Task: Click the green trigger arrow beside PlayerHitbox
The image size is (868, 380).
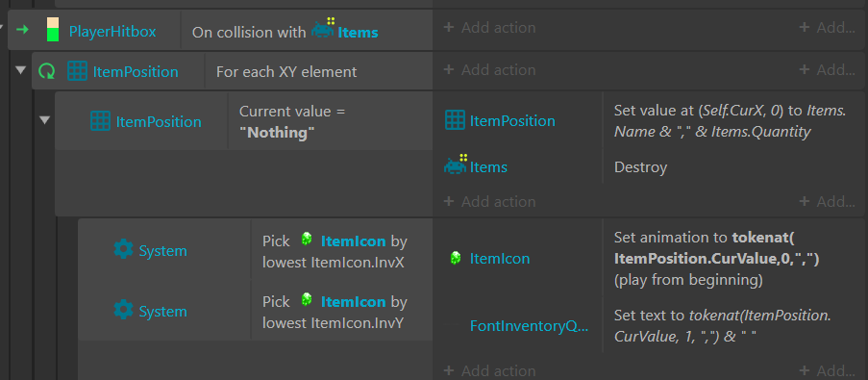Action: click(x=22, y=30)
